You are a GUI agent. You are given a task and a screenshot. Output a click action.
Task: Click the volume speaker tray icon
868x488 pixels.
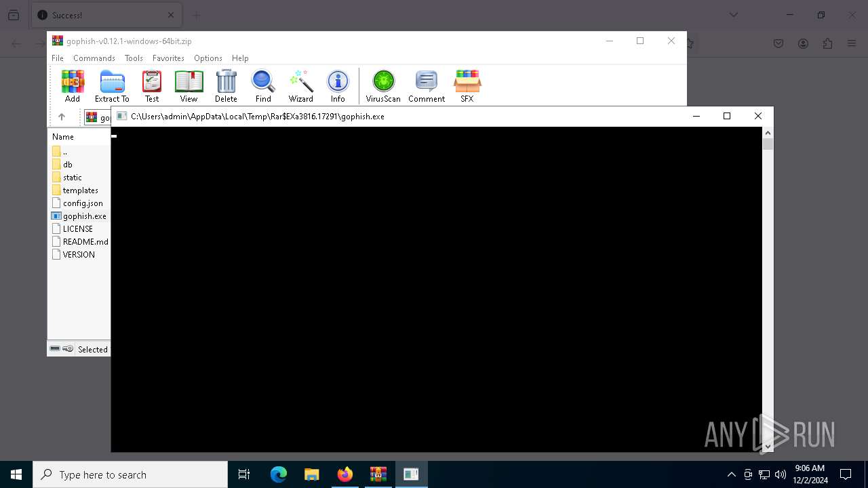[781, 474]
